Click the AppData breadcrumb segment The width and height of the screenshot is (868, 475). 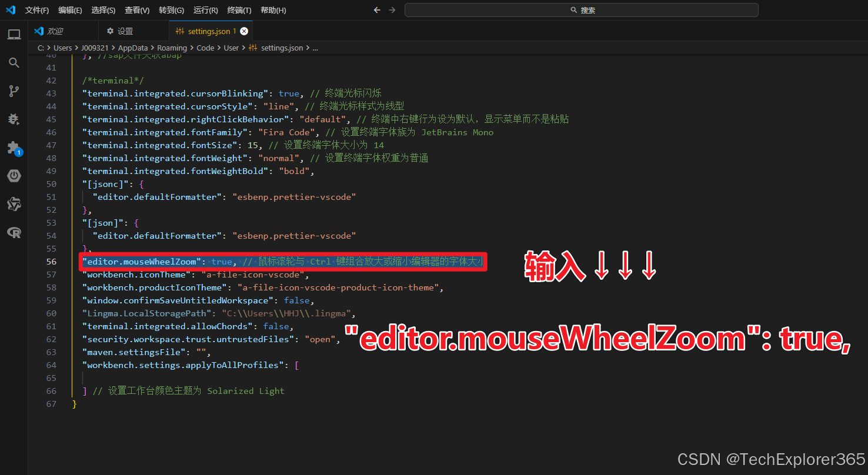click(x=133, y=48)
